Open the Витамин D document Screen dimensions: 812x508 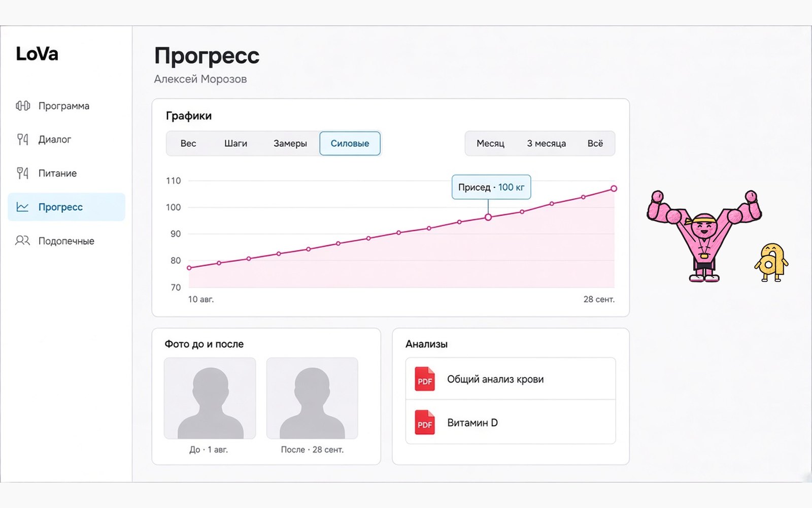(511, 422)
